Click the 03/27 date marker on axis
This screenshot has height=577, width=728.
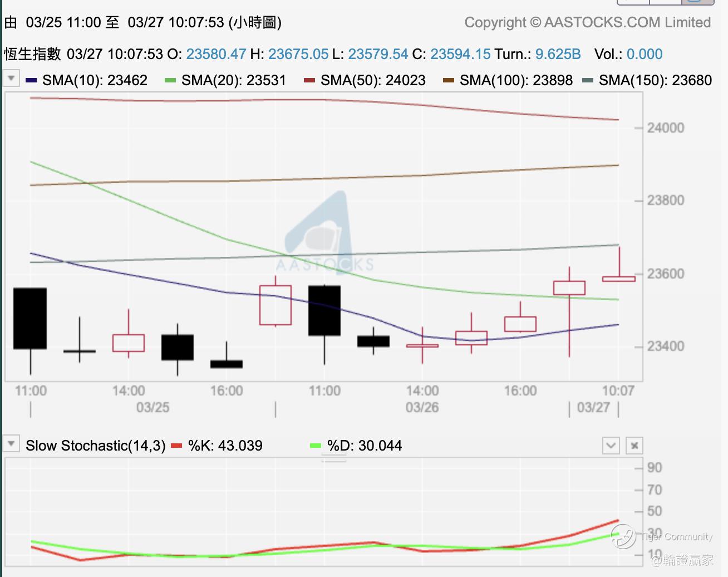[x=593, y=408]
